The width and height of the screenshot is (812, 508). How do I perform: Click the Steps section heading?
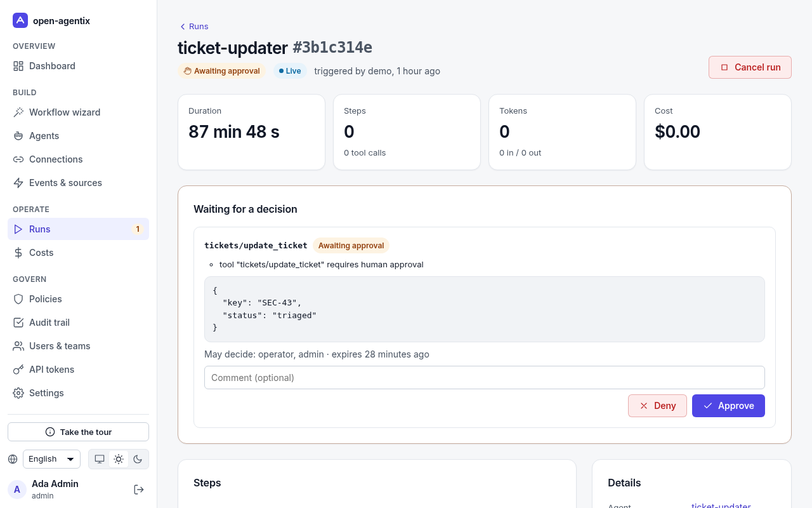tap(207, 483)
